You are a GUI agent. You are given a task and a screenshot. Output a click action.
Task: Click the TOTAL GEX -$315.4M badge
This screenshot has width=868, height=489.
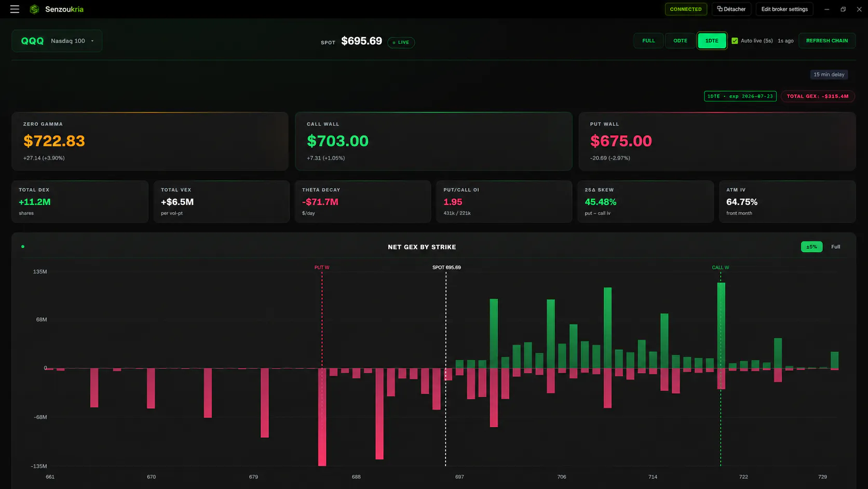click(x=818, y=96)
